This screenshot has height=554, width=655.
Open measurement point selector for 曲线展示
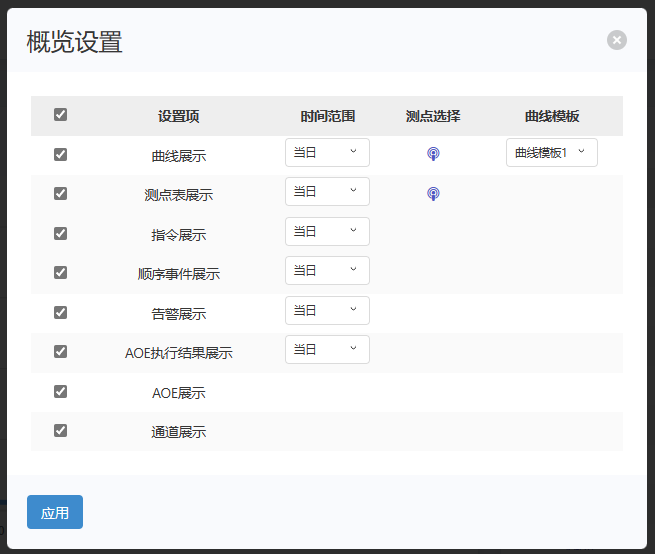[x=433, y=154]
